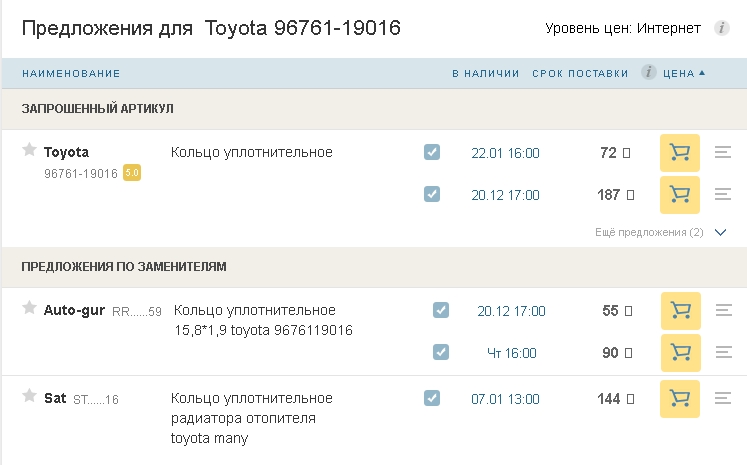Toggle in-stock checkbox for 22.01 16:00 offer
747x465 pixels.
[x=432, y=152]
